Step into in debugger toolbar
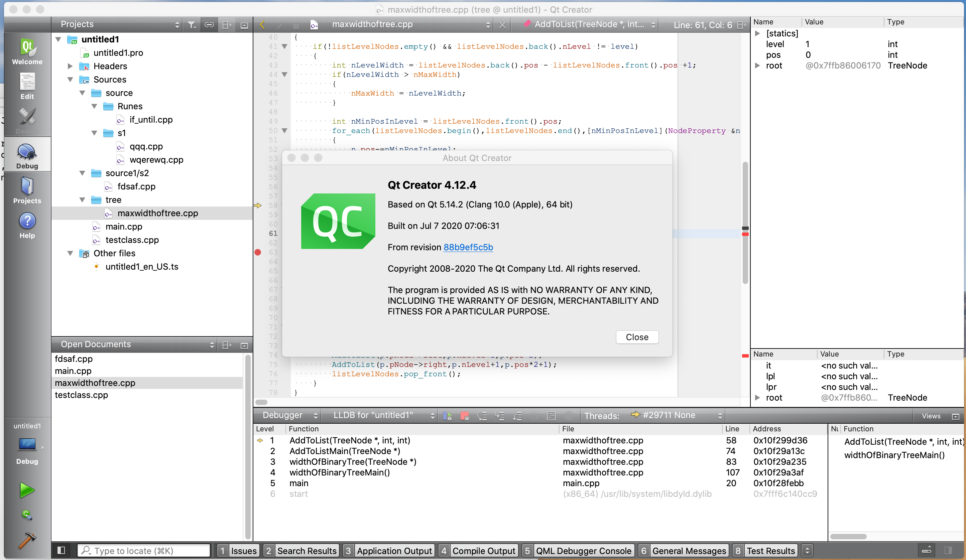Image resolution: width=966 pixels, height=560 pixels. (499, 416)
